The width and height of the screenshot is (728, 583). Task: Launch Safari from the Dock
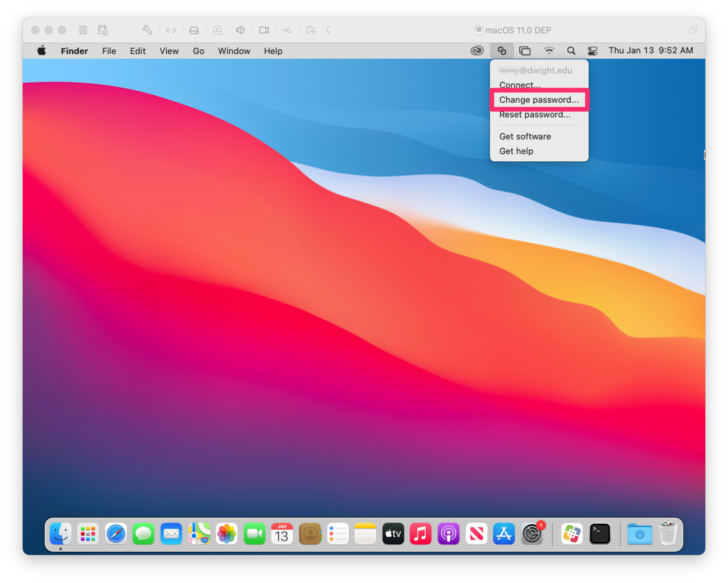tap(116, 534)
